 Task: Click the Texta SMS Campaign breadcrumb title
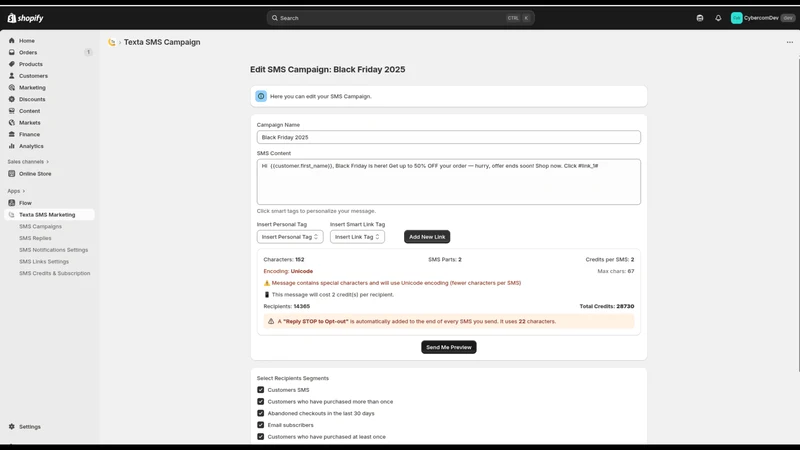pyautogui.click(x=162, y=42)
